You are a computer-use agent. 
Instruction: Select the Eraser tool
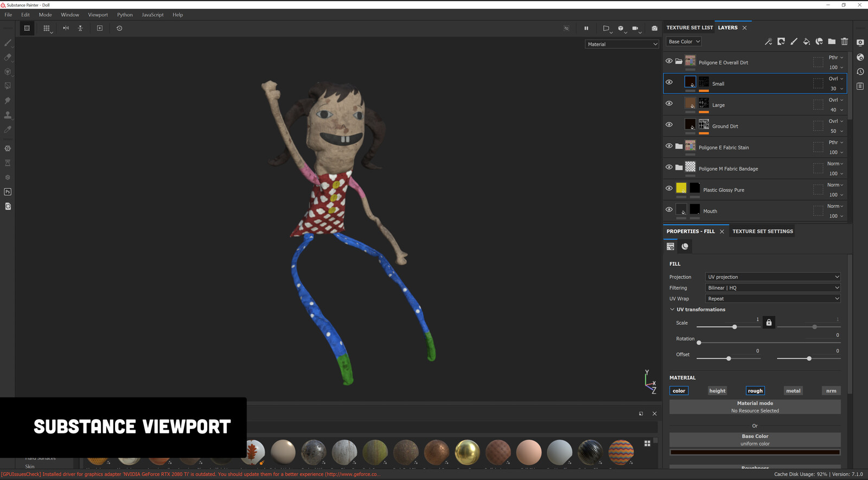[8, 57]
